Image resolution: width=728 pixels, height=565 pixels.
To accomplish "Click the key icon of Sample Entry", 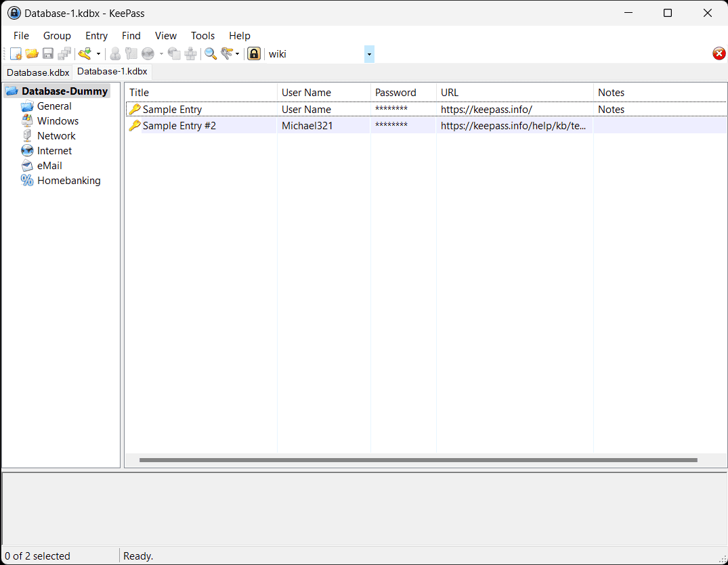I will (x=135, y=110).
